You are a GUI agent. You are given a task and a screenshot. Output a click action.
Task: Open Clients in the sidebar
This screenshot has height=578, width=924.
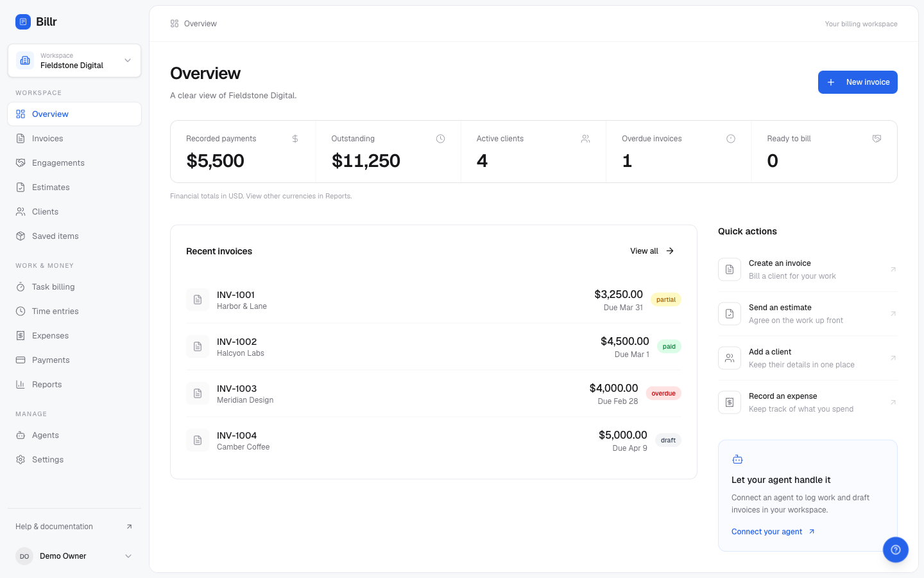(74, 212)
